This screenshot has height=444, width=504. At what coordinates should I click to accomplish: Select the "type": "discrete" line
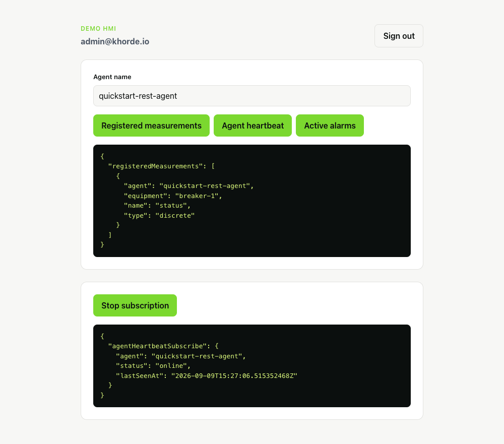click(x=159, y=215)
